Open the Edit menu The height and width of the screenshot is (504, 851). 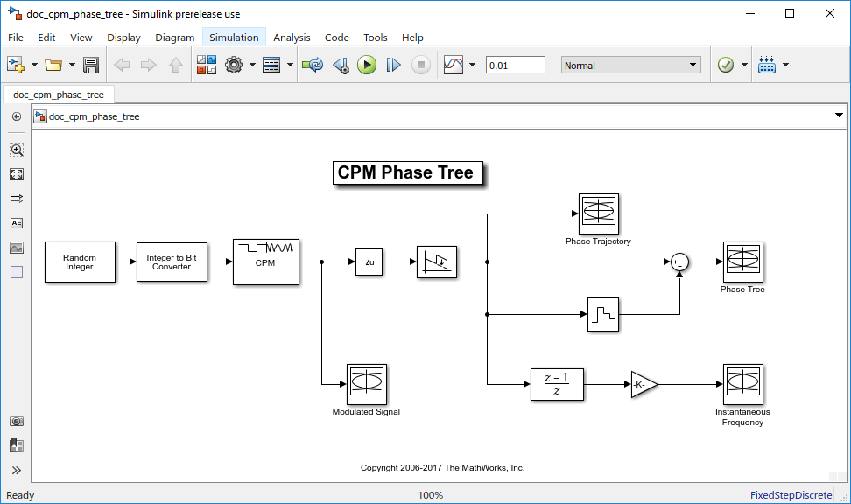point(46,38)
